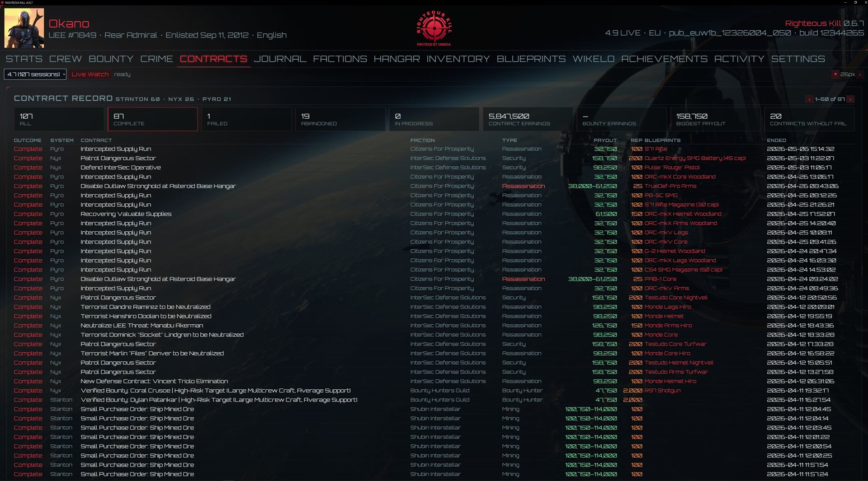Open the BLUEPRINTS tab
Image resolution: width=868 pixels, height=481 pixels.
pyautogui.click(x=531, y=59)
